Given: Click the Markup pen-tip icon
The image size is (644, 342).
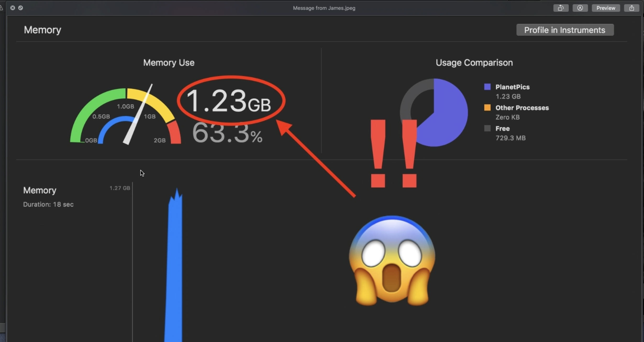Looking at the screenshot, I should click(580, 8).
